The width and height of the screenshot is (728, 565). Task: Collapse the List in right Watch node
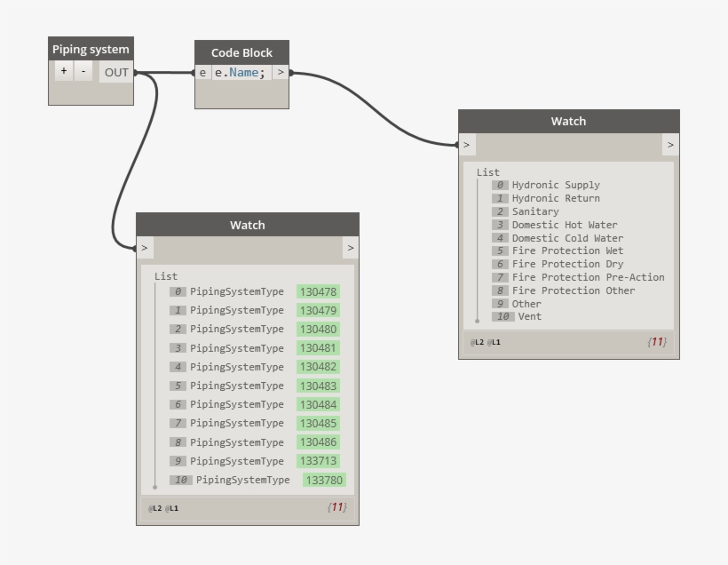[487, 172]
